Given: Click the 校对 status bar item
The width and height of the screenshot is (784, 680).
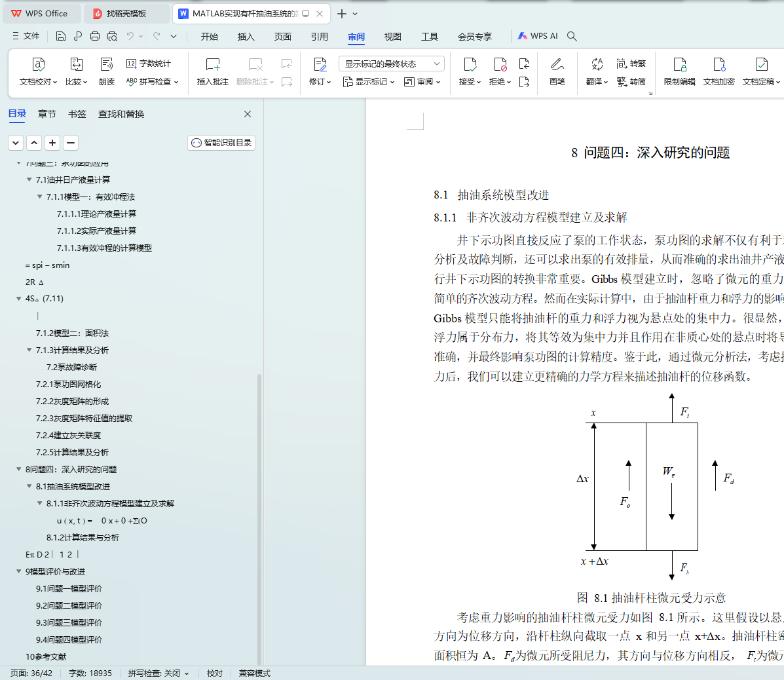Looking at the screenshot, I should click(215, 673).
